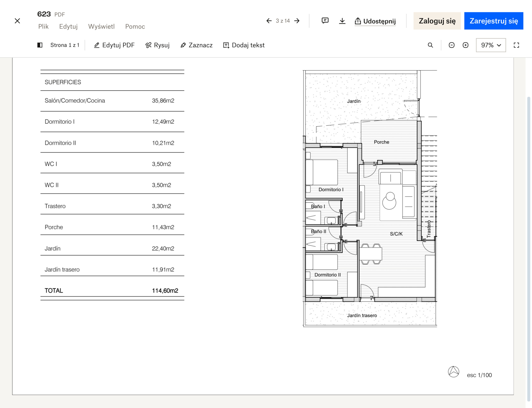Click 'Baño II' label on floor plan
The width and height of the screenshot is (532, 408).
click(x=318, y=232)
